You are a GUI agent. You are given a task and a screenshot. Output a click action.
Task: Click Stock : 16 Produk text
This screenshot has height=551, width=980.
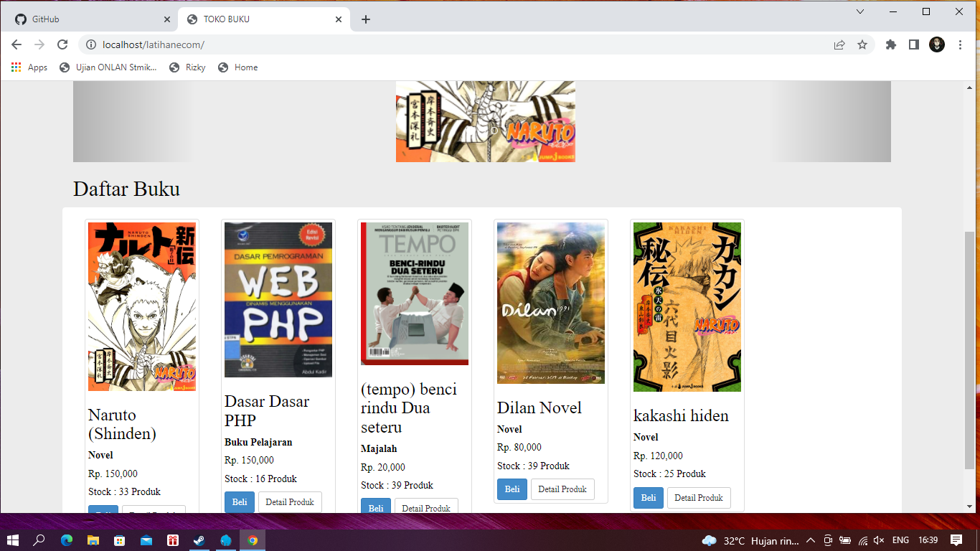(260, 479)
